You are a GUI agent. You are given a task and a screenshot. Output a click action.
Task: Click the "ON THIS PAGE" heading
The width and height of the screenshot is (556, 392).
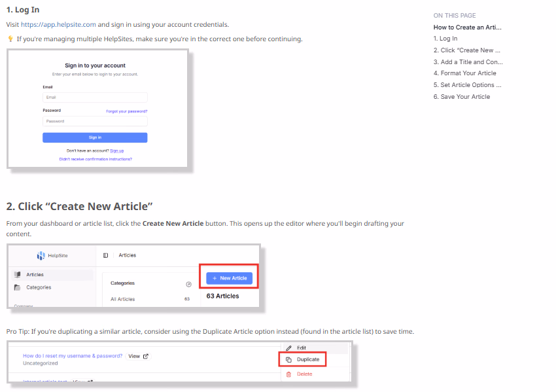455,16
